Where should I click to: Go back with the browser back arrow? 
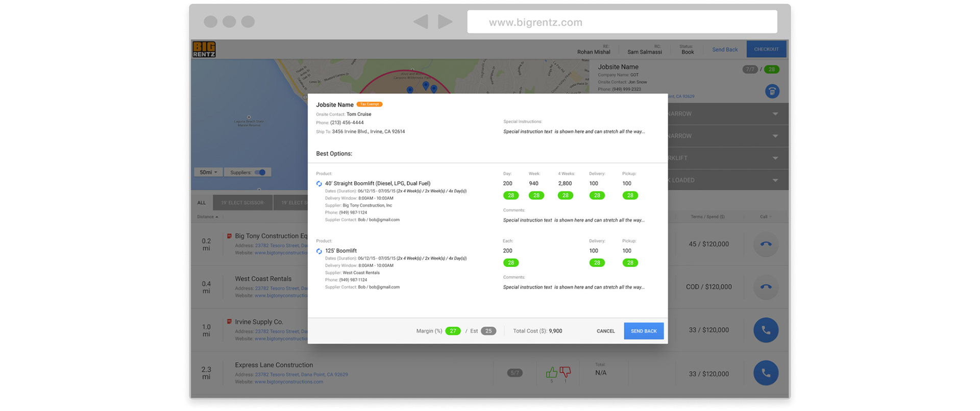click(421, 21)
